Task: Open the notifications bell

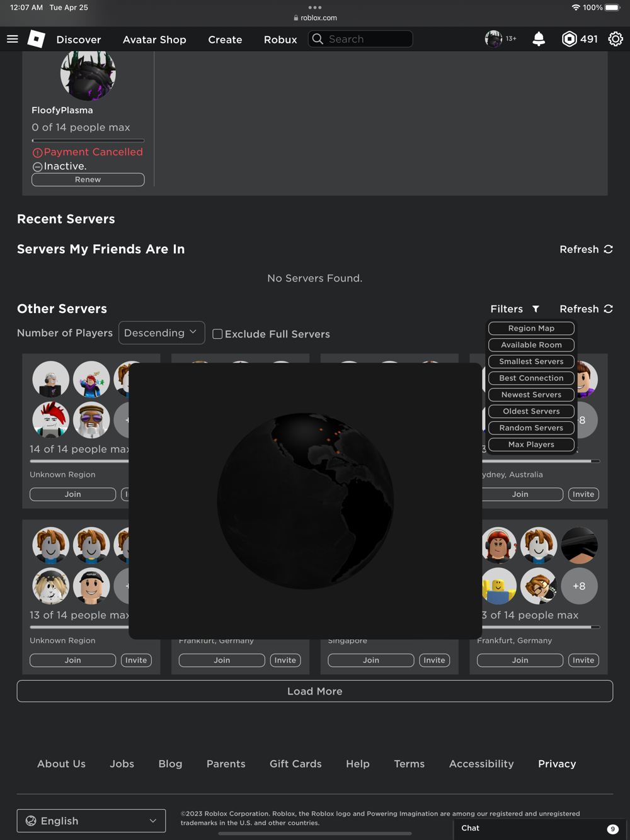Action: (539, 39)
